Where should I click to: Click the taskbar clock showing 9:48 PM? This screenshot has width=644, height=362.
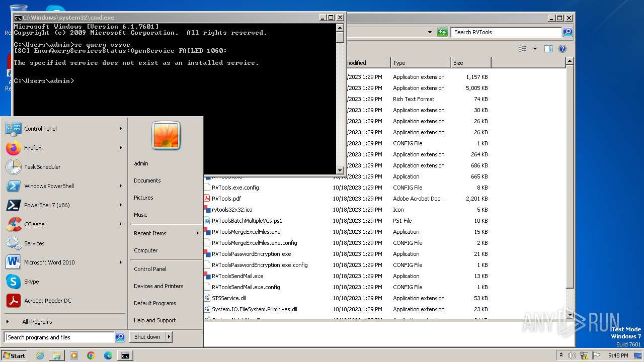pos(618,355)
